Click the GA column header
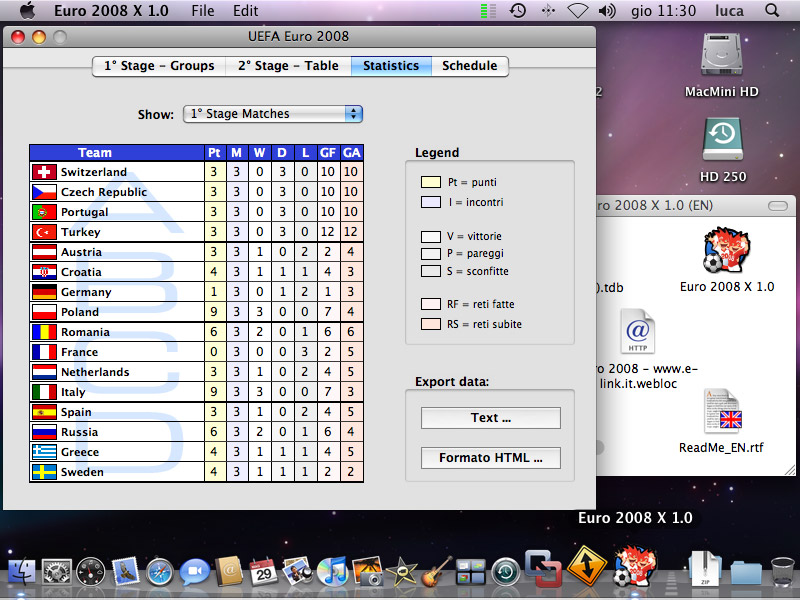 point(352,153)
